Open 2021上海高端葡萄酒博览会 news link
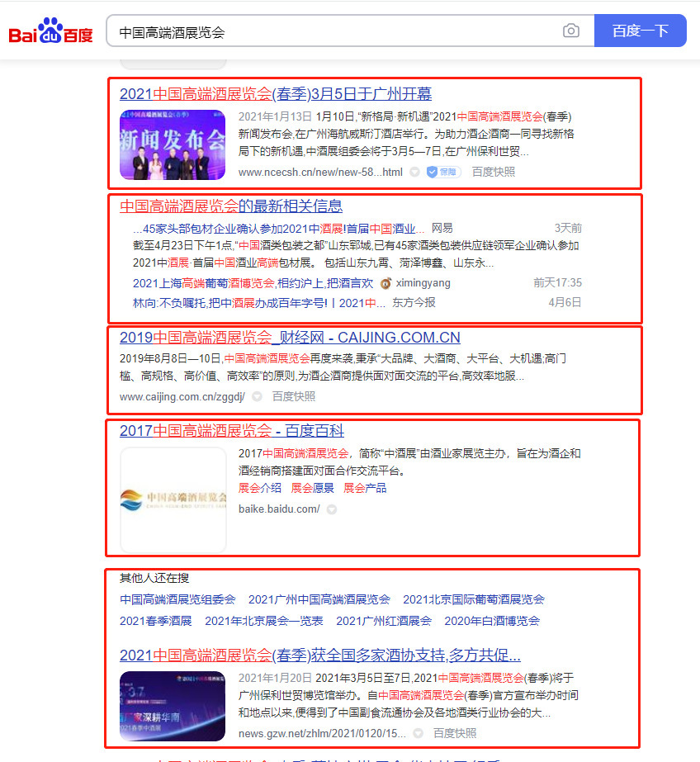Screen dimensions: 700x762 point(253,283)
